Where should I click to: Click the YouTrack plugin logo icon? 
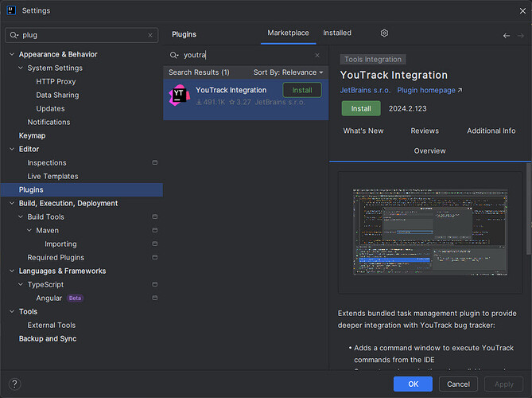179,96
